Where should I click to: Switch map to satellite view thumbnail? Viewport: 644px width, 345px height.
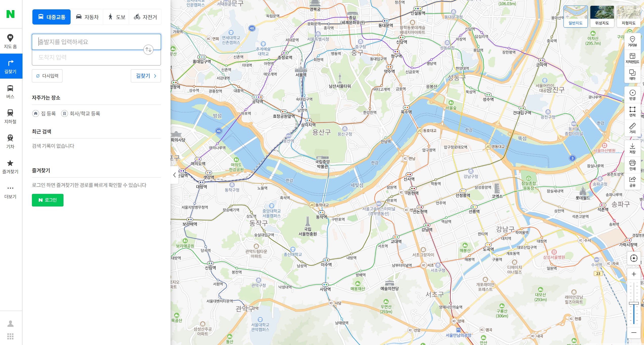point(602,16)
